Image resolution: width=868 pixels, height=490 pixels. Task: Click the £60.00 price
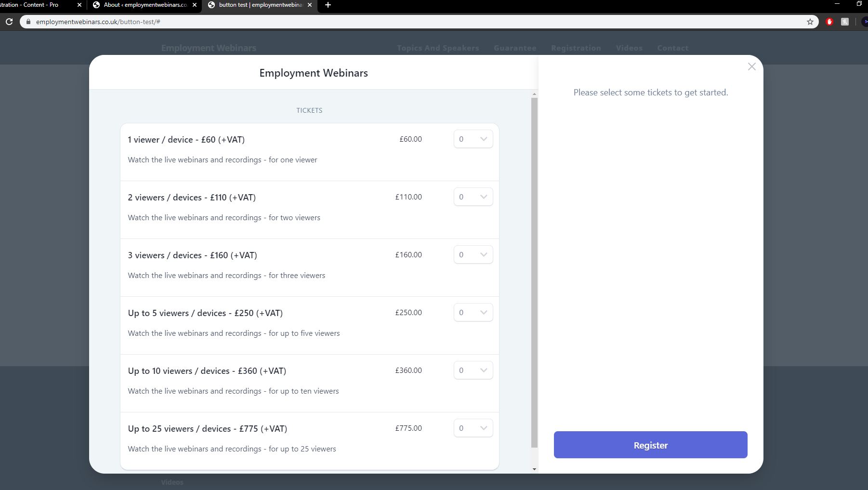coord(410,139)
